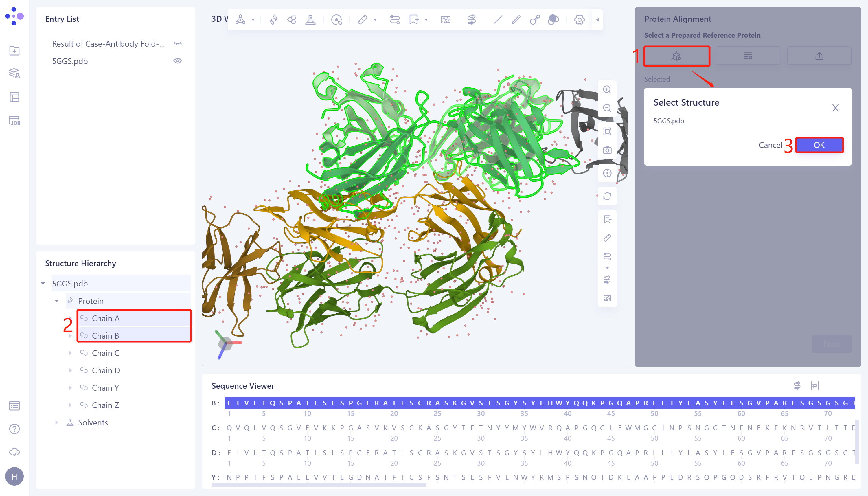Take a screenshot of the 3D viewer
This screenshot has height=496, width=868.
tap(608, 150)
